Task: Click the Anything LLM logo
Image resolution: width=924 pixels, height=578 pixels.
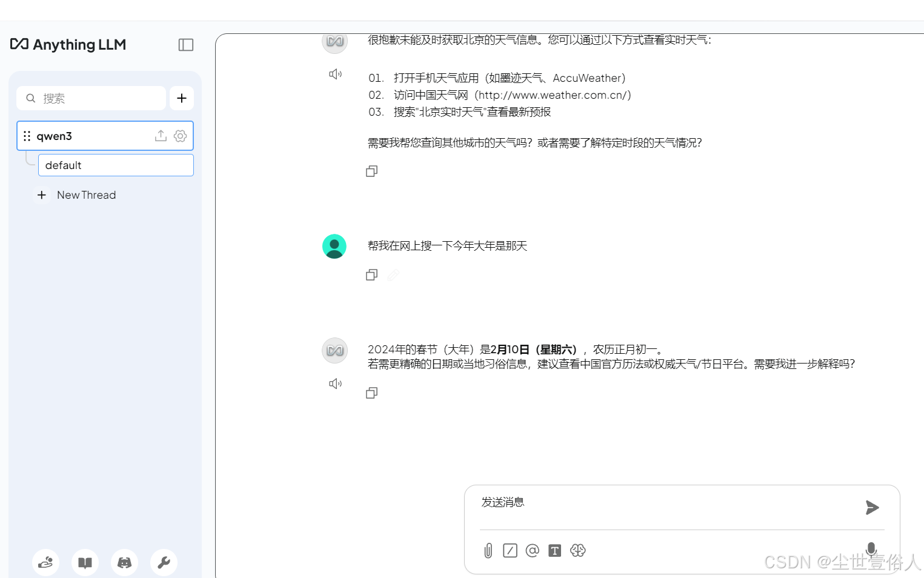Action: [x=68, y=44]
